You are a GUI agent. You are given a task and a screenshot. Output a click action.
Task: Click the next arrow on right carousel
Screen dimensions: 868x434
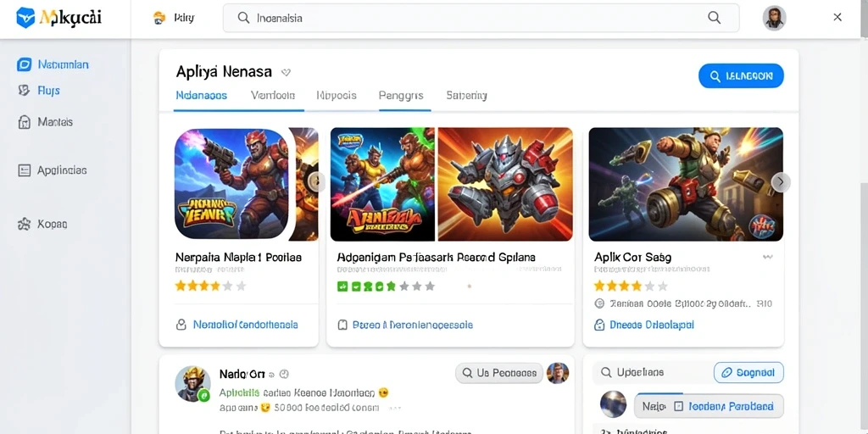tap(781, 181)
